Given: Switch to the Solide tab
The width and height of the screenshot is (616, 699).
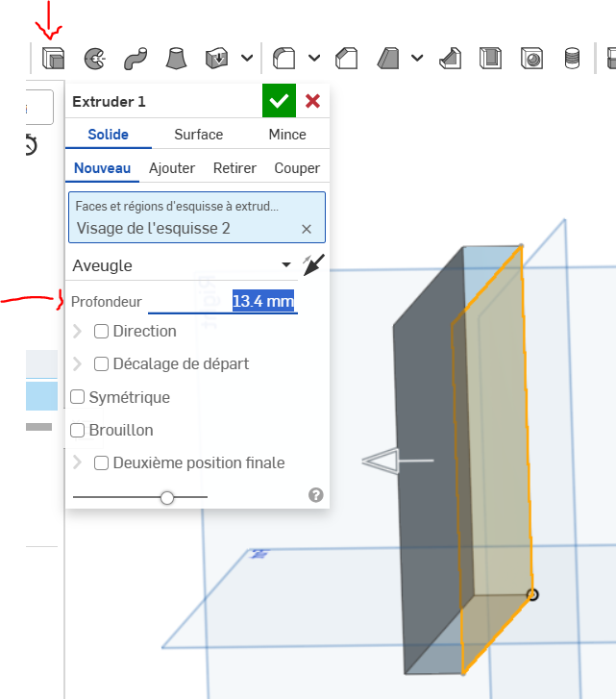Looking at the screenshot, I should point(109,135).
